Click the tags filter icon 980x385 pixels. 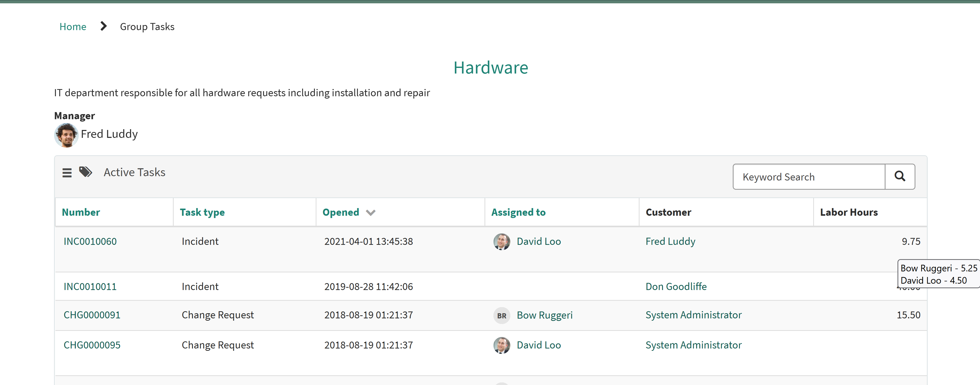86,172
